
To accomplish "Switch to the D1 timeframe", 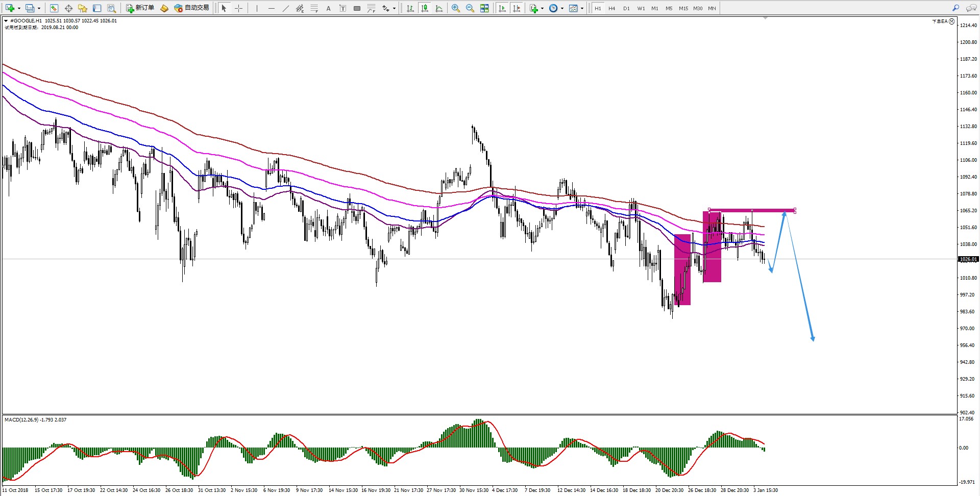I will point(626,8).
